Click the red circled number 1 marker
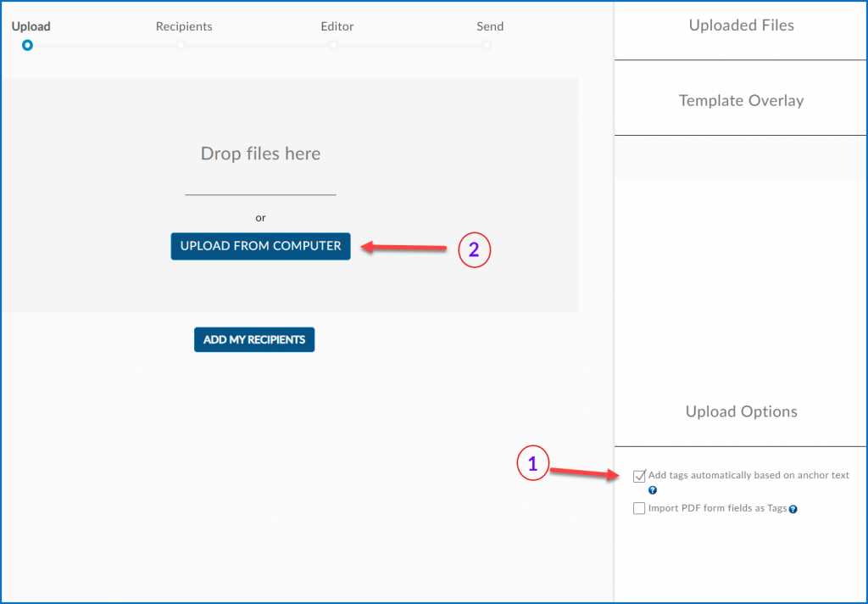 pos(532,464)
